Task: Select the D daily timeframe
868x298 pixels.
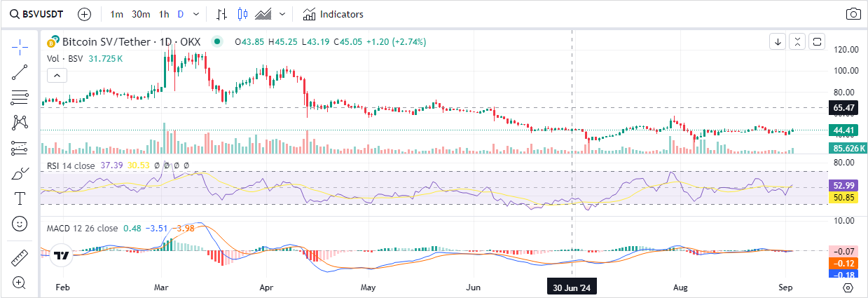Action: (x=181, y=14)
